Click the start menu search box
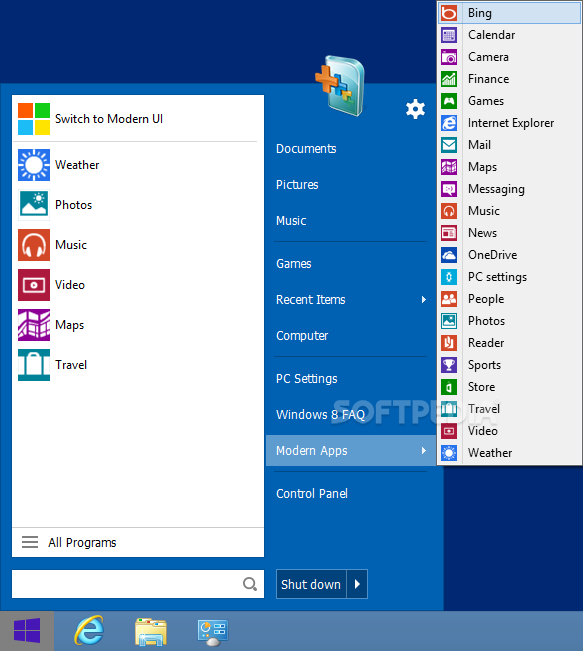This screenshot has width=583, height=651. (x=138, y=584)
